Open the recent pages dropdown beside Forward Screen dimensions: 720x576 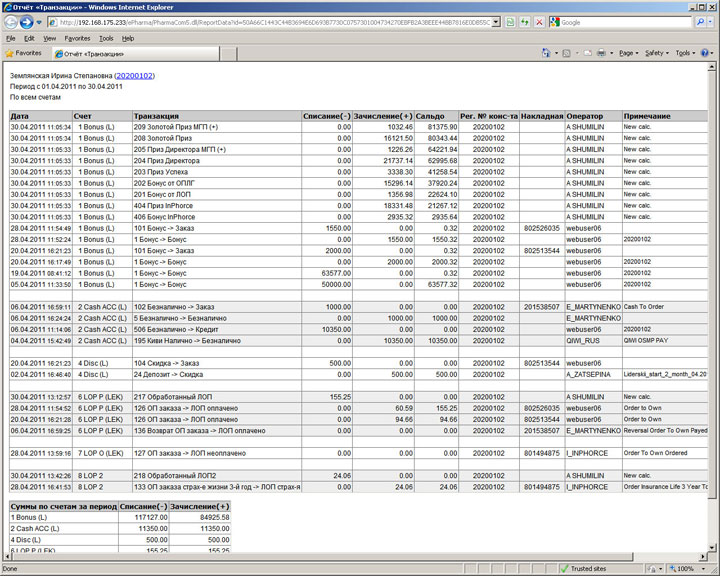[39, 23]
